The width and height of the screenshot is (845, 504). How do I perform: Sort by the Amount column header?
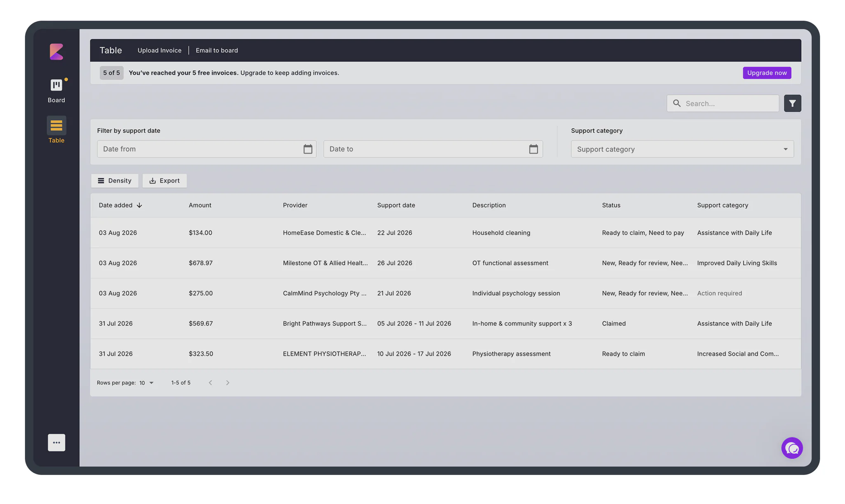tap(200, 205)
